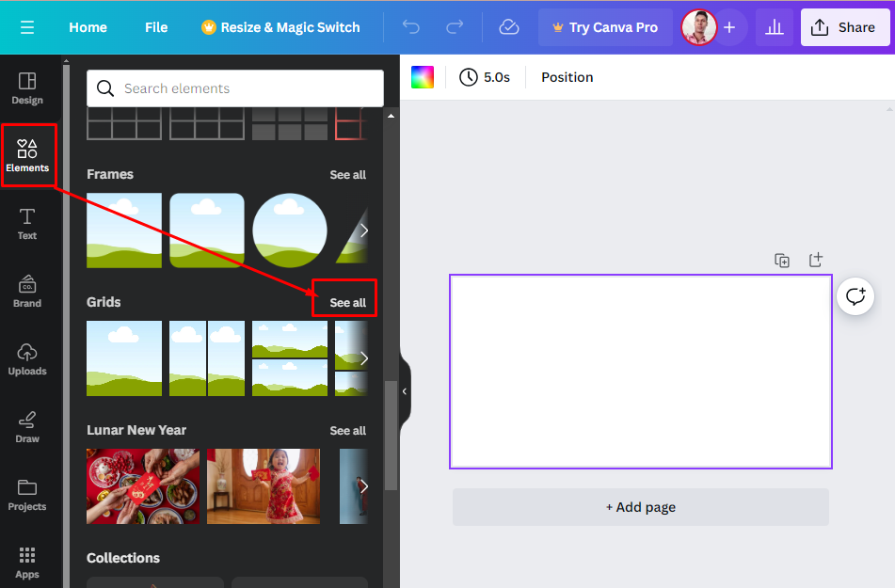The image size is (895, 588).
Task: Open the Uploads panel
Action: coord(27,358)
